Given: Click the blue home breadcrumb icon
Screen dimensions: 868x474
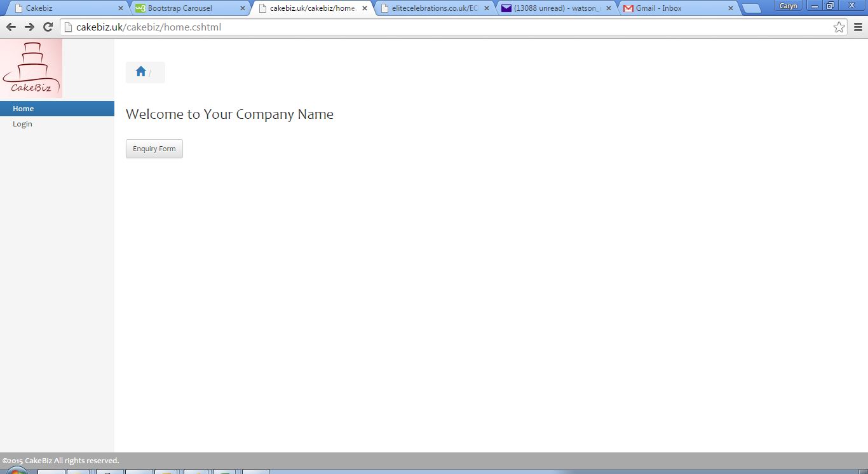Looking at the screenshot, I should pos(141,72).
